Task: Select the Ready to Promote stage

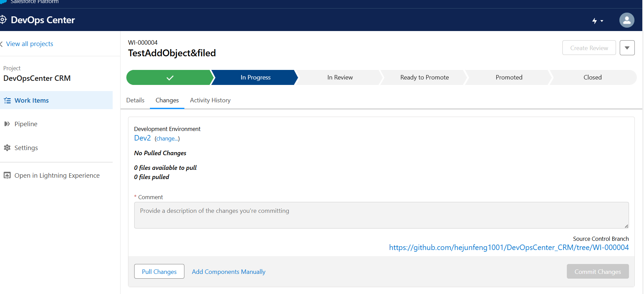Action: point(424,77)
